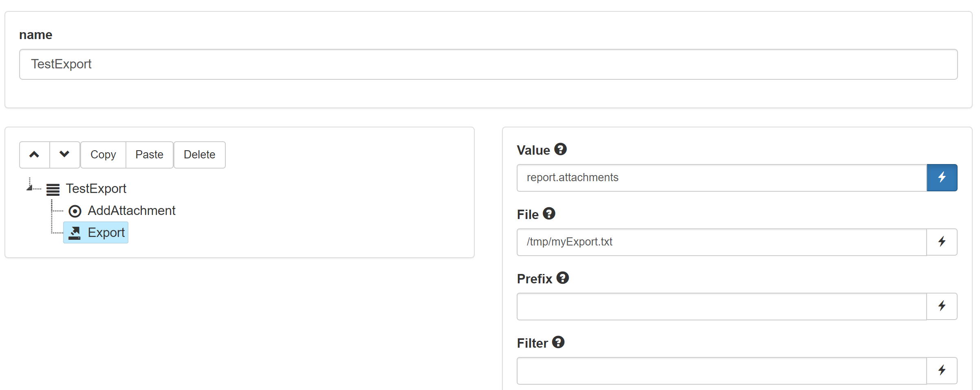Click the Delete button
This screenshot has width=980, height=390.
200,155
